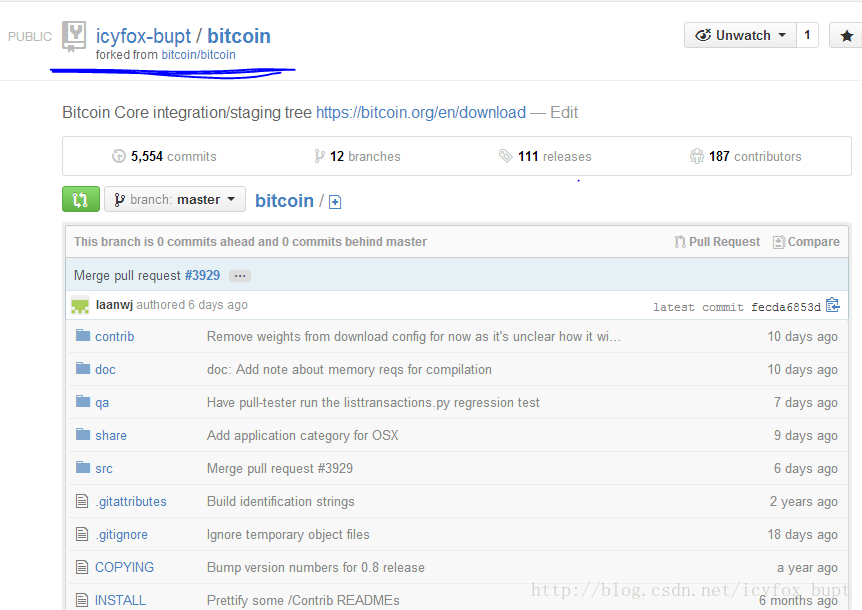Click the releases tag icon

(505, 156)
